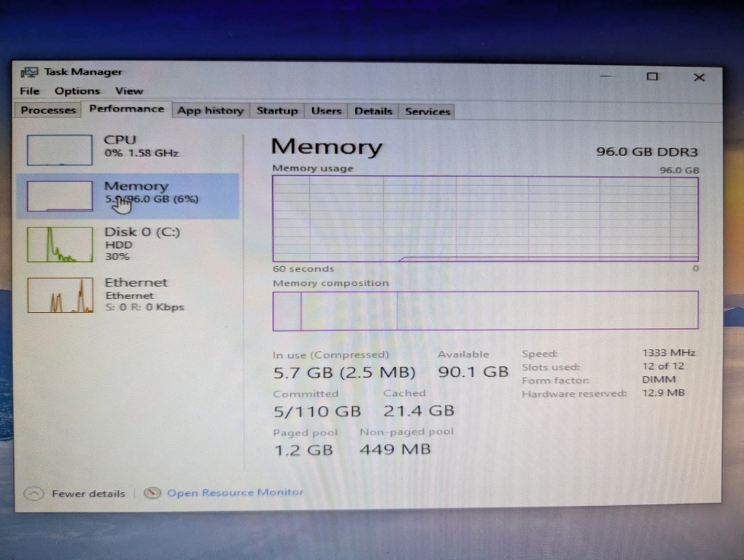Click the Memory usage graph
The width and height of the screenshot is (744, 560).
pyautogui.click(x=485, y=219)
